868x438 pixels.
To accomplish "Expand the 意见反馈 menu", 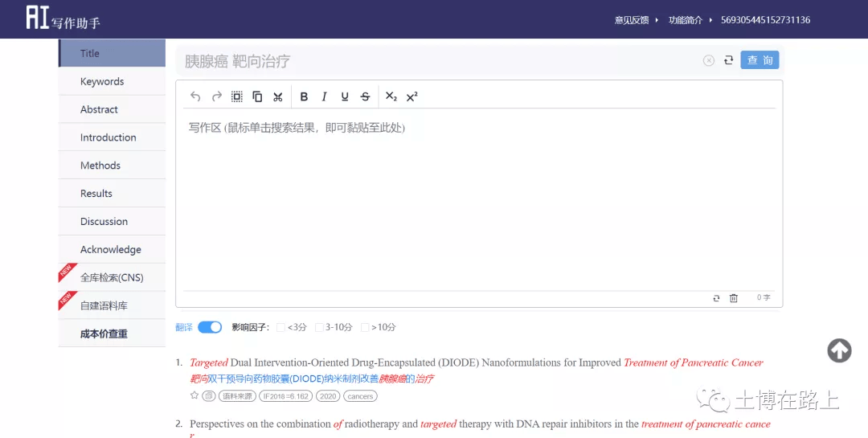I will click(x=636, y=20).
